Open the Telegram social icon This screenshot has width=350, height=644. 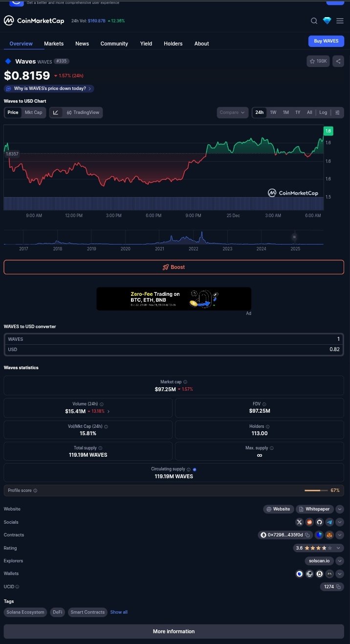[329, 522]
